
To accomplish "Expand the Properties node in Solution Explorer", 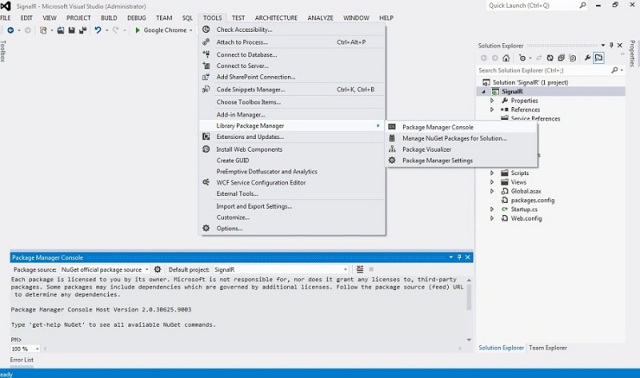I will coord(492,100).
